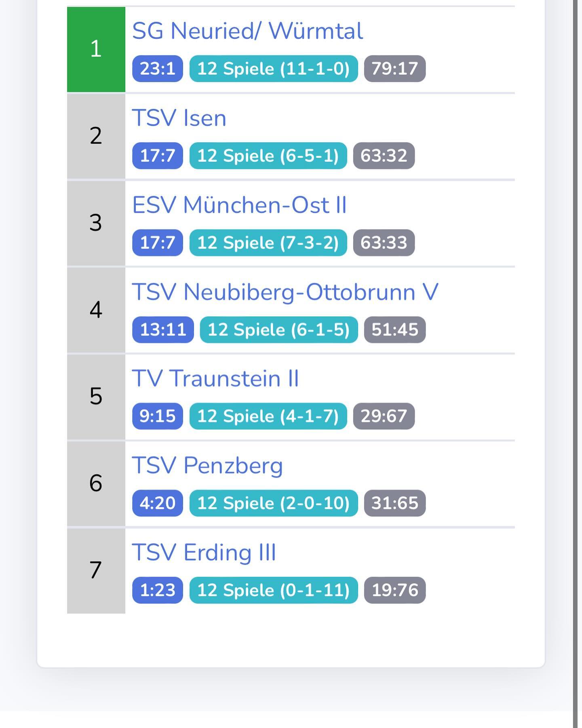Image resolution: width=582 pixels, height=728 pixels.
Task: Click the 63:33 score badge
Action: pyautogui.click(x=384, y=243)
